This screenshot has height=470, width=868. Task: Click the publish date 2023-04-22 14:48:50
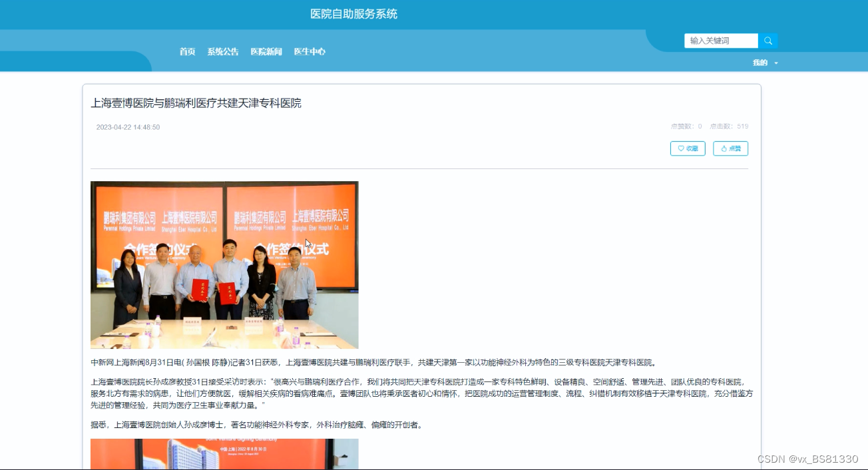click(x=128, y=127)
